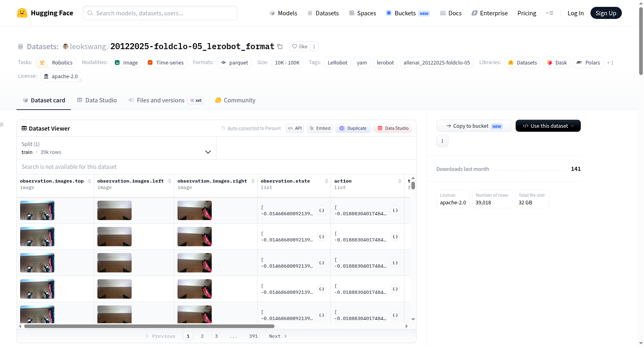The width and height of the screenshot is (644, 347).
Task: Open Enterprise in the top navigation
Action: pyautogui.click(x=489, y=13)
